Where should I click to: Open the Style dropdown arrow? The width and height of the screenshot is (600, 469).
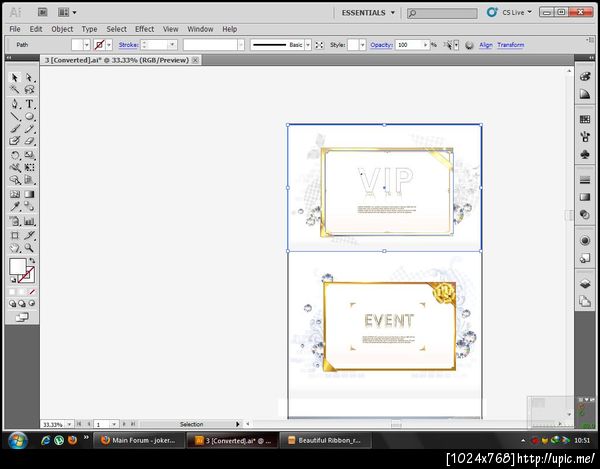[x=362, y=45]
